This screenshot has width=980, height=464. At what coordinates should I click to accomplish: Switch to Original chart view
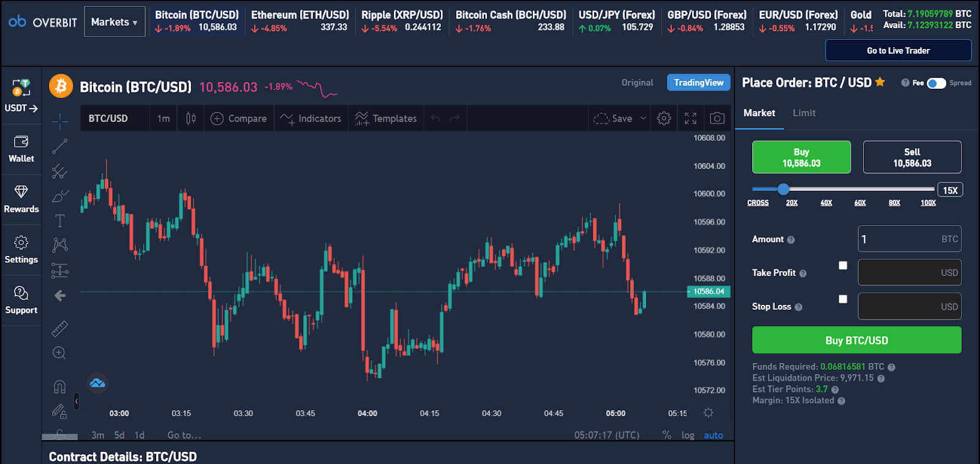[637, 82]
